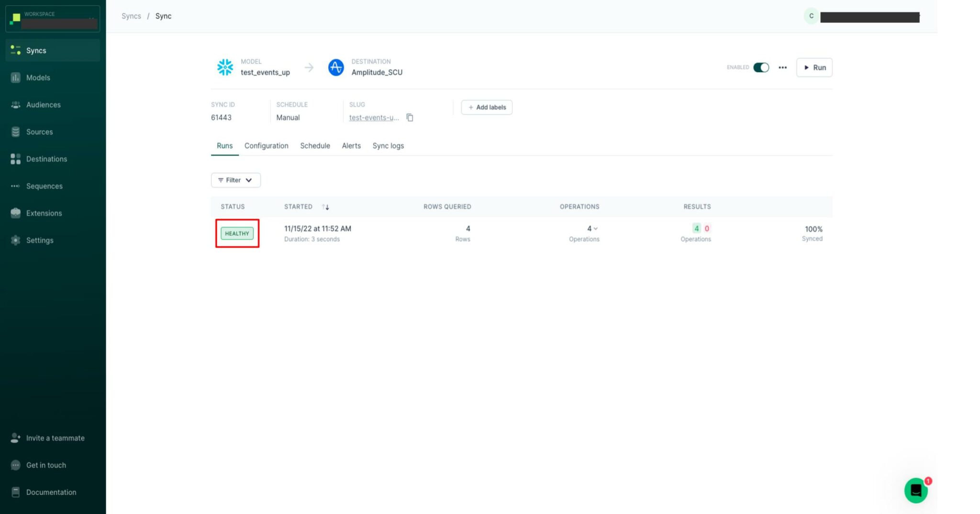Disable the sync with Enabled toggle
This screenshot has width=980, height=514.
coord(761,67)
